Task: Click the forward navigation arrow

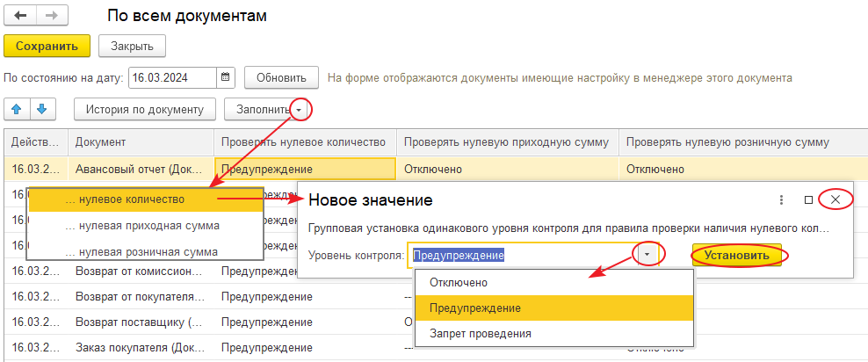Action: pos(52,17)
